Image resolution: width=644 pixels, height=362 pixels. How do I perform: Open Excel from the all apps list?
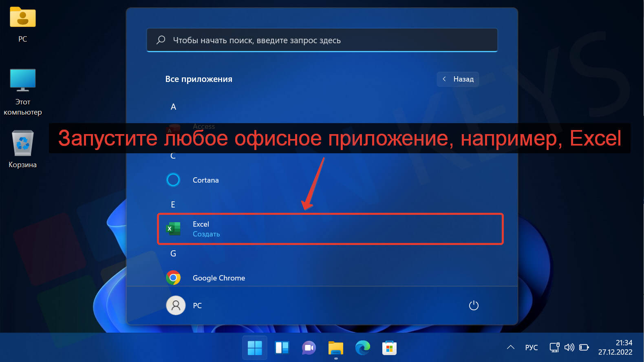(201, 224)
